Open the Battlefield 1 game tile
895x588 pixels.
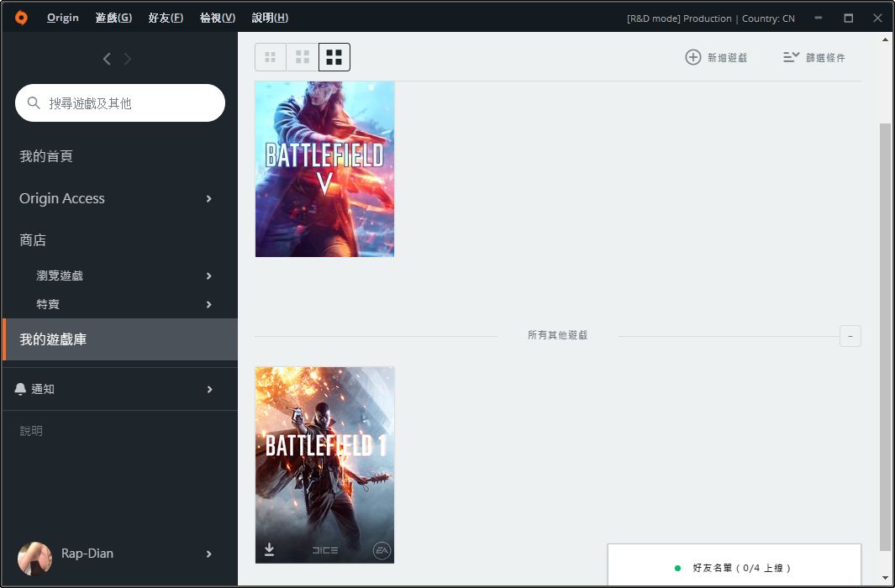coord(324,465)
